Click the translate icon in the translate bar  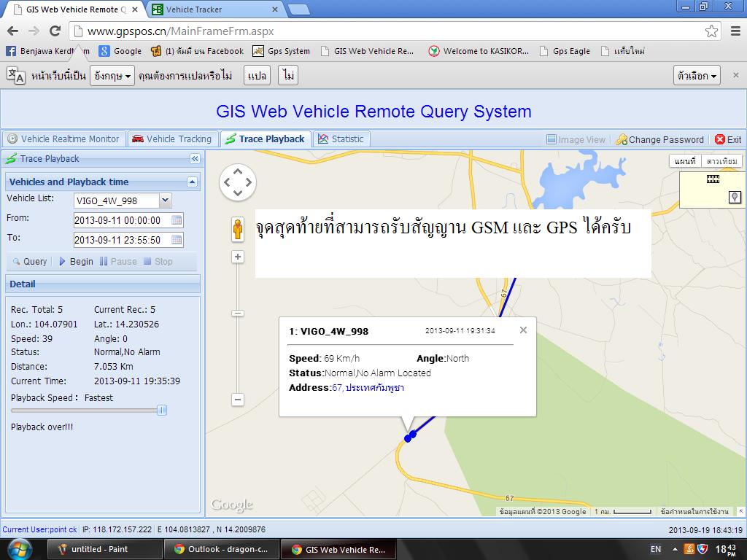tap(16, 75)
